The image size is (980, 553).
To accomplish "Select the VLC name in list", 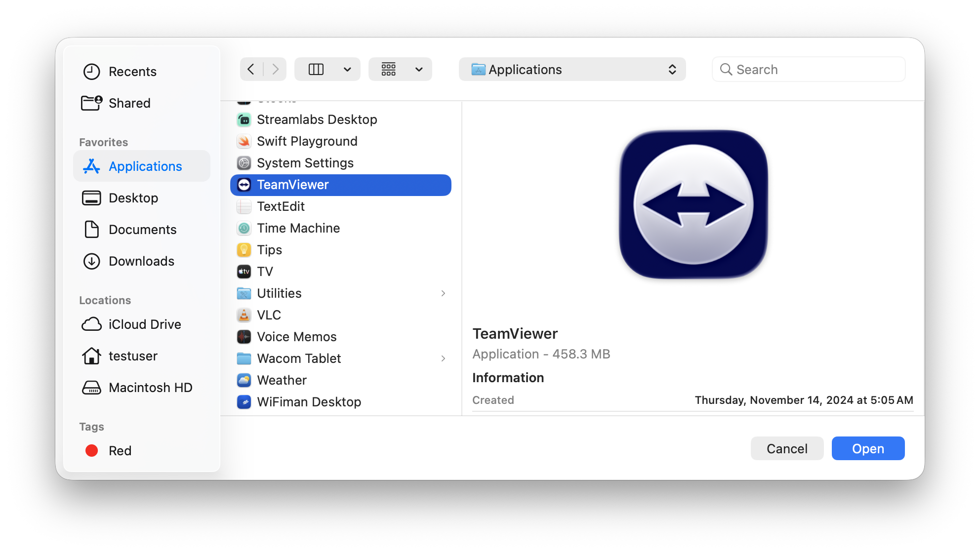I will [269, 315].
